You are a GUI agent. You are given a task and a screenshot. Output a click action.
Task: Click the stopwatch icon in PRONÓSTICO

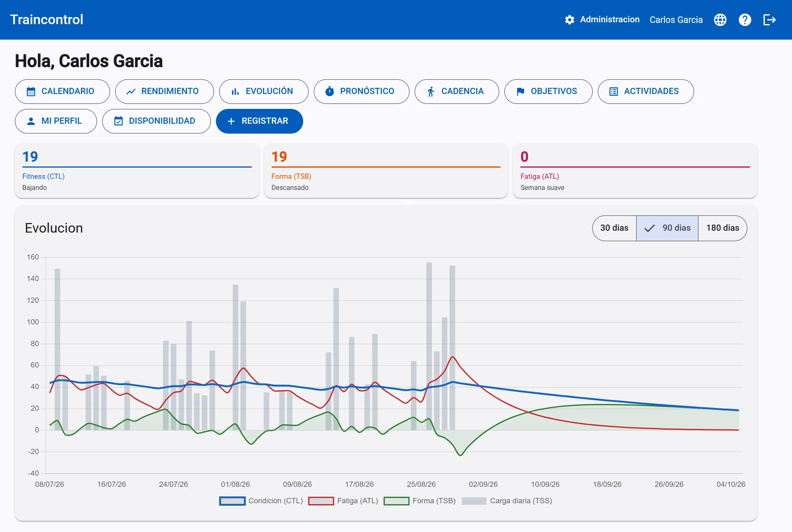pos(329,91)
